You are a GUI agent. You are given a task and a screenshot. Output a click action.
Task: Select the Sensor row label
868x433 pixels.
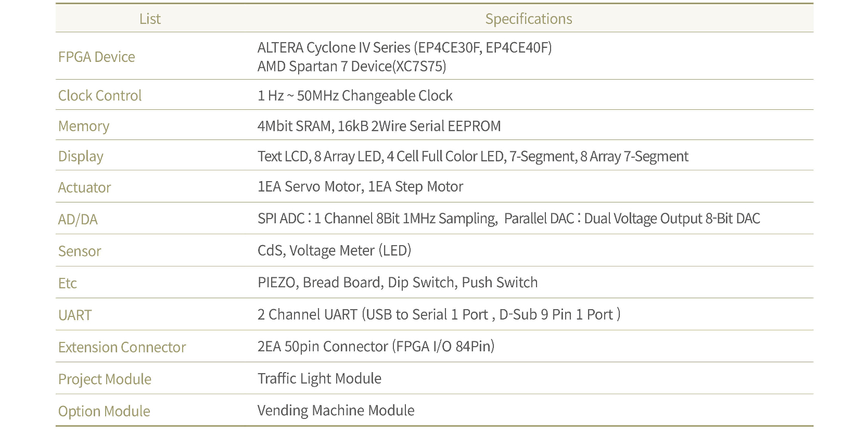79,251
